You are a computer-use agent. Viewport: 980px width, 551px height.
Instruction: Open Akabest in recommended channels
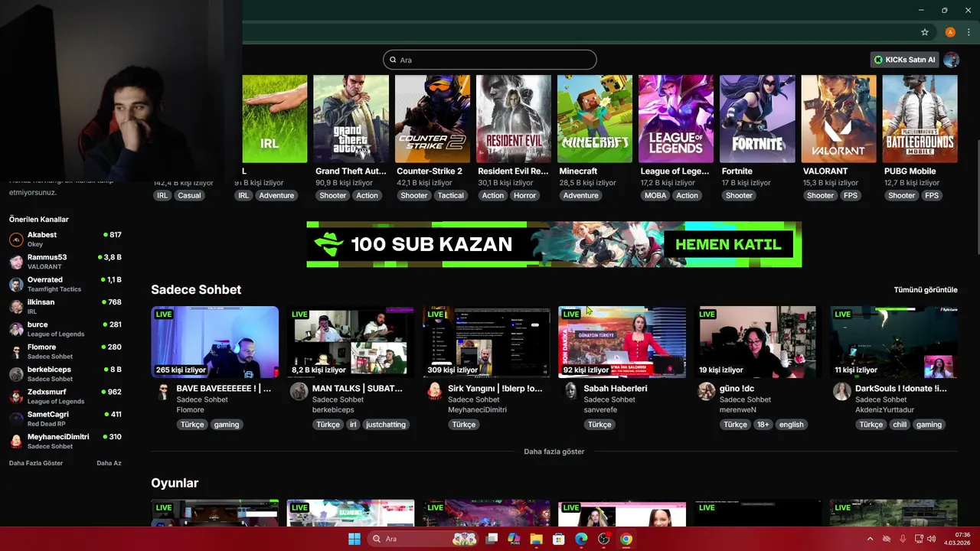(65, 240)
